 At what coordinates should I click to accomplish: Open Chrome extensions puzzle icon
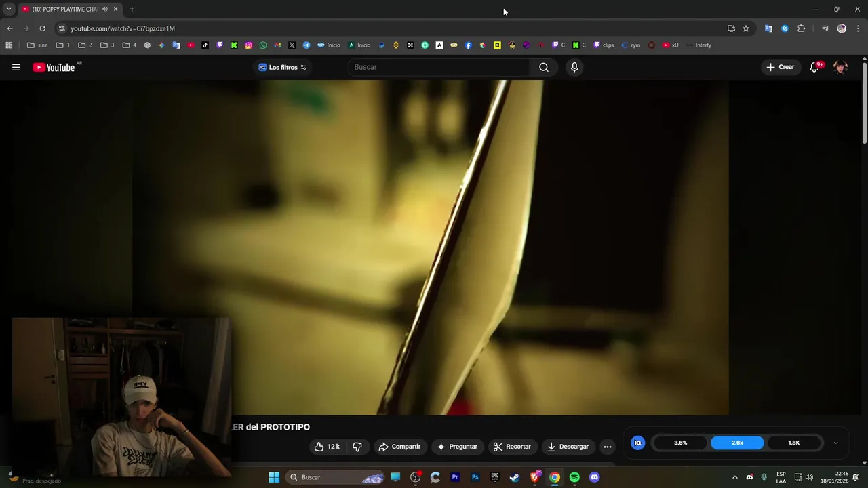pyautogui.click(x=802, y=28)
